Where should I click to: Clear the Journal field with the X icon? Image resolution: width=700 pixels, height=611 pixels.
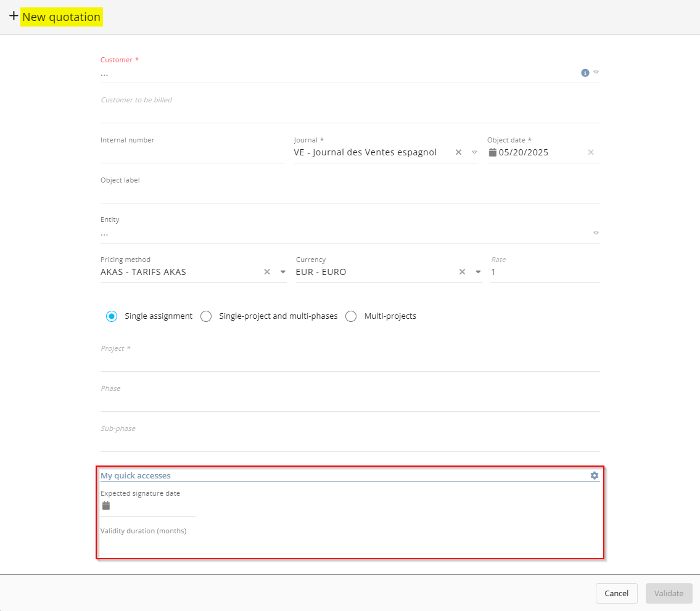(458, 152)
